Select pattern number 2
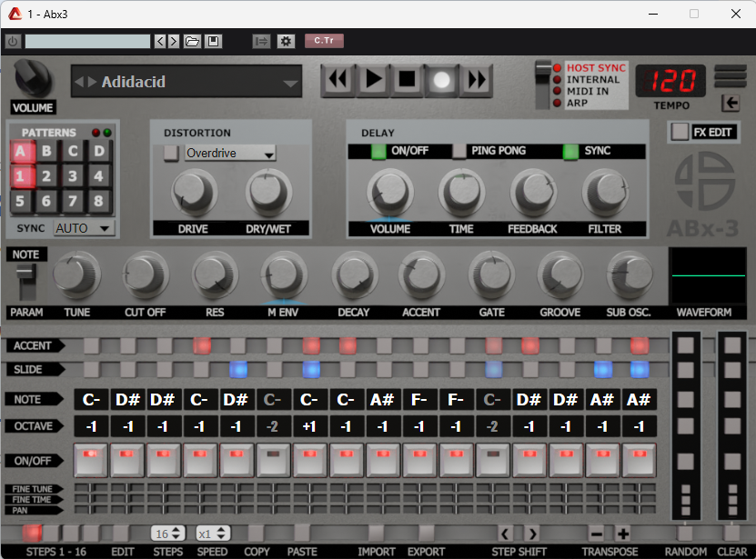Screen dimensions: 756x559 click(x=46, y=176)
